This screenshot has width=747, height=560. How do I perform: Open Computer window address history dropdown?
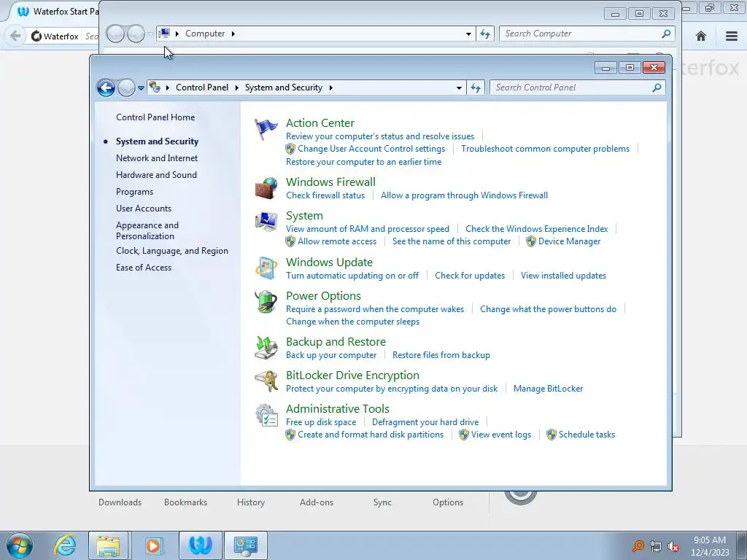[468, 34]
